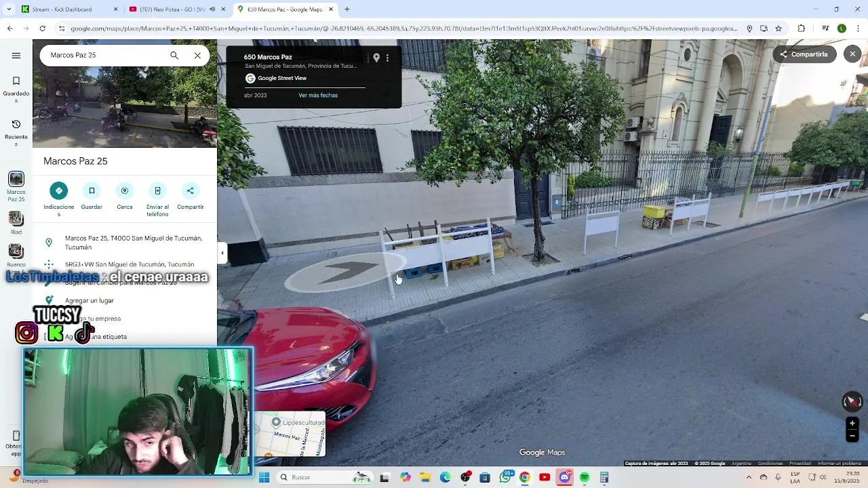This screenshot has width=868, height=488.
Task: Clear the Marcos Paz 25 search
Action: (197, 56)
